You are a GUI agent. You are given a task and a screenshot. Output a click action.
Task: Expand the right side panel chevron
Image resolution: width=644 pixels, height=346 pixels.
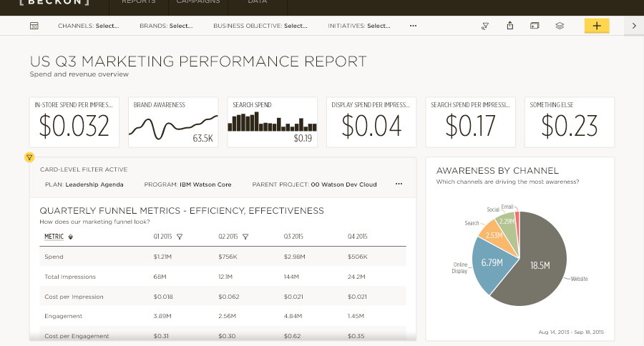pyautogui.click(x=634, y=26)
